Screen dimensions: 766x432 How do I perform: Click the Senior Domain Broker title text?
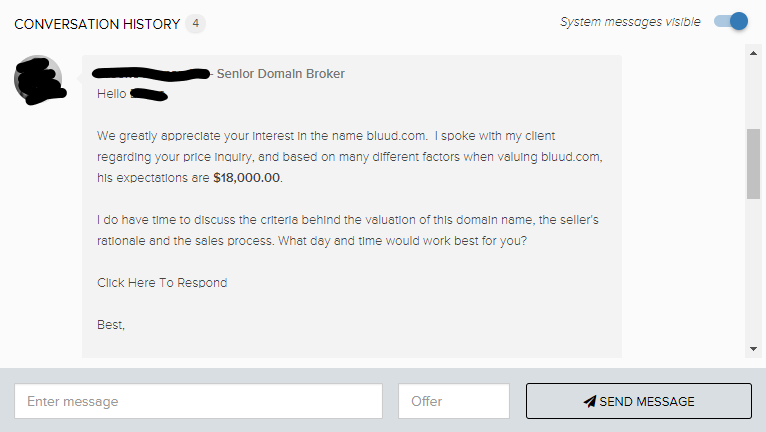(281, 74)
